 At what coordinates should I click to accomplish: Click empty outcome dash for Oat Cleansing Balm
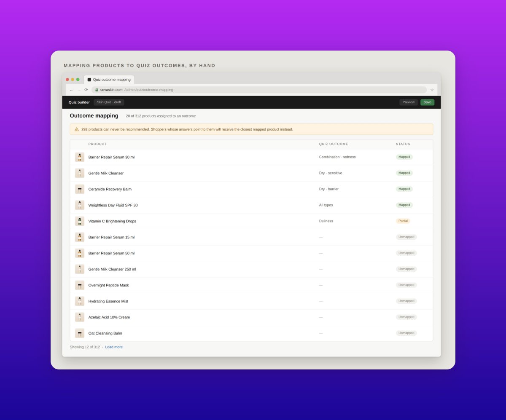pos(321,333)
